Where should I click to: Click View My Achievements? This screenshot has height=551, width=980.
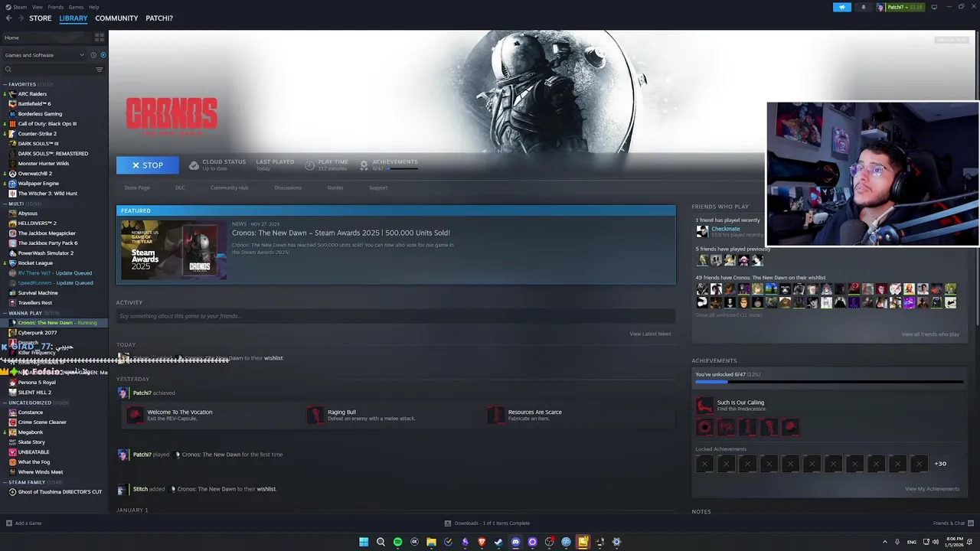coord(932,489)
